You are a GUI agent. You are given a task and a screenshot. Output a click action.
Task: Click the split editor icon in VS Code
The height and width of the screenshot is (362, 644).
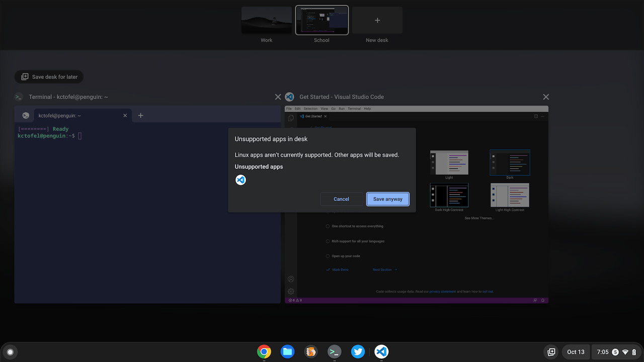[x=536, y=116]
